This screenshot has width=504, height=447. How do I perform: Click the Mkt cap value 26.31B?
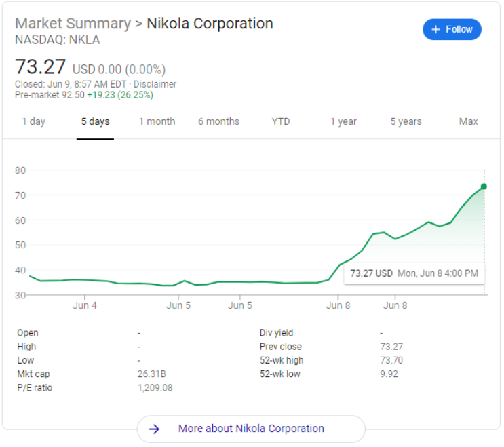point(152,374)
